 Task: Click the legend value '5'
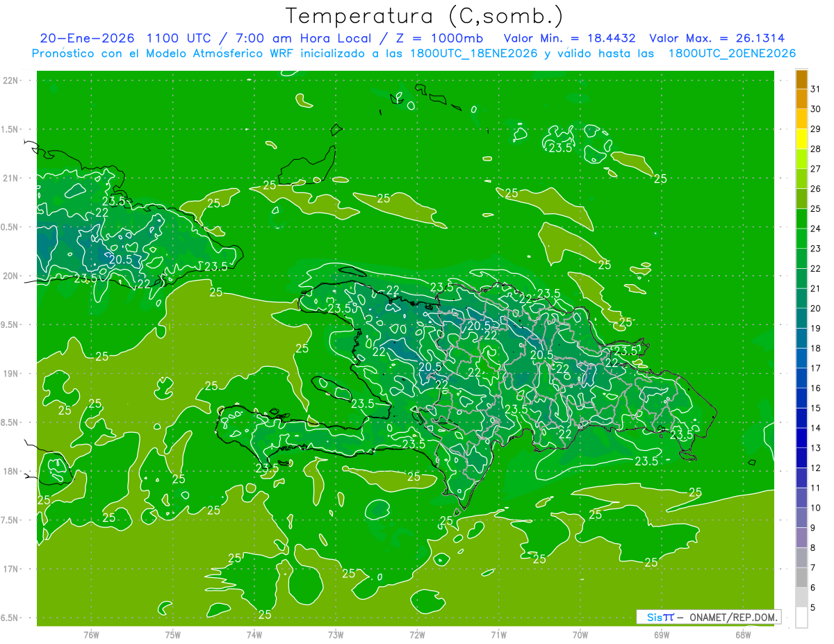[812, 608]
